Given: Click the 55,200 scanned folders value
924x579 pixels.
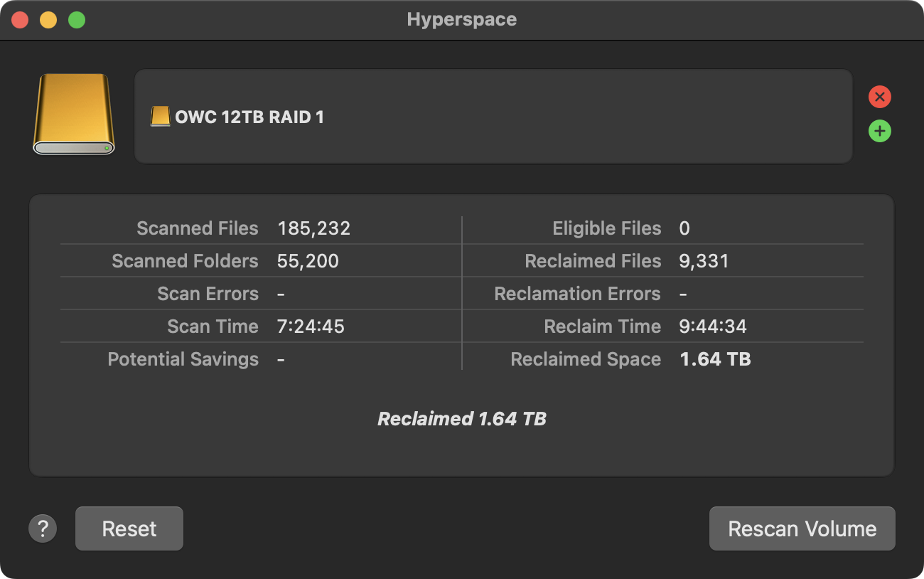Looking at the screenshot, I should (x=308, y=261).
